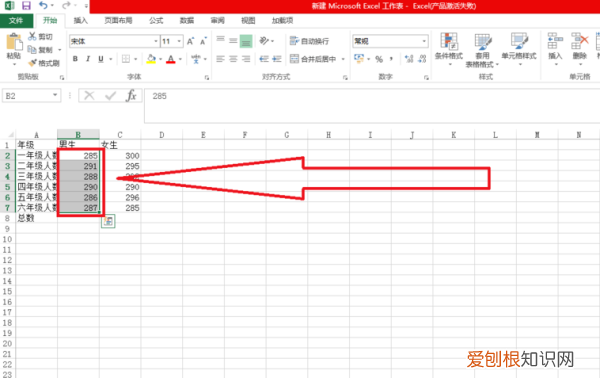Open the File tab
The image size is (600, 378).
point(16,20)
